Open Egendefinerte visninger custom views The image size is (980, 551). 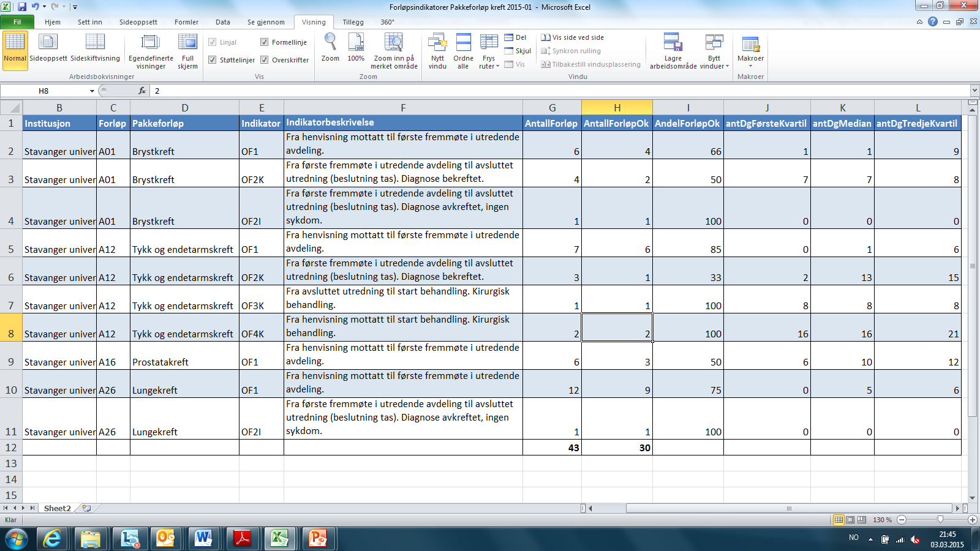tap(151, 51)
